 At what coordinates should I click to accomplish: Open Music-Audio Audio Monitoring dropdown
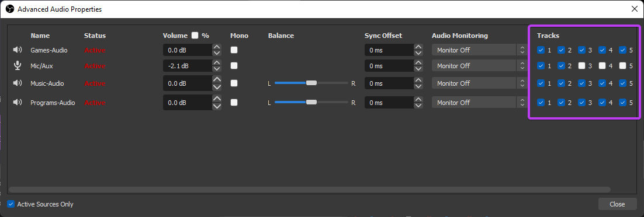479,83
